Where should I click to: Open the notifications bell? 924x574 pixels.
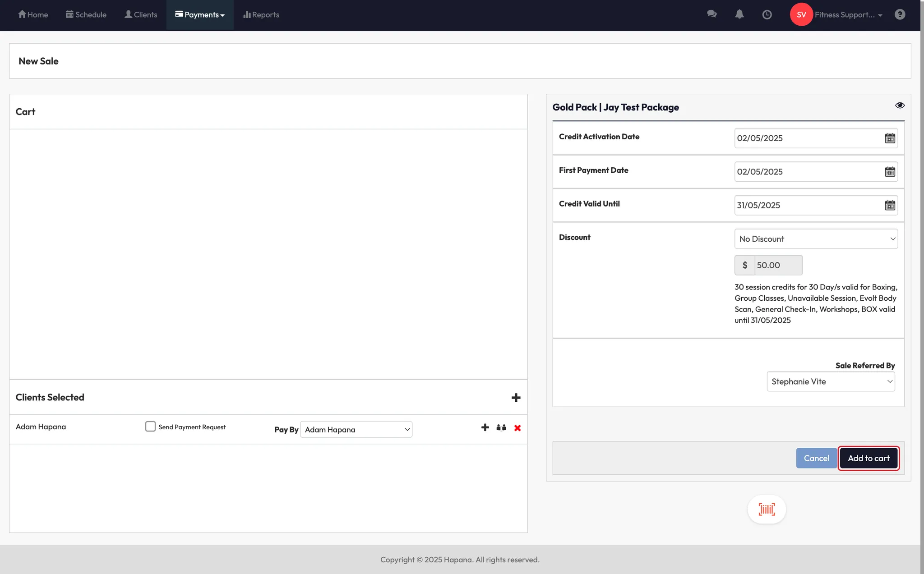(739, 14)
